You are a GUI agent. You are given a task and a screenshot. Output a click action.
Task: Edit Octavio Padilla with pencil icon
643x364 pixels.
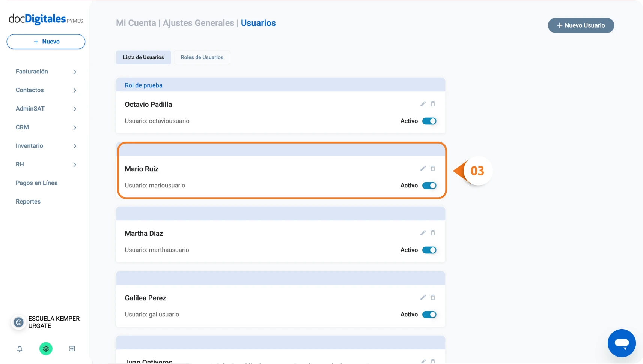click(423, 104)
